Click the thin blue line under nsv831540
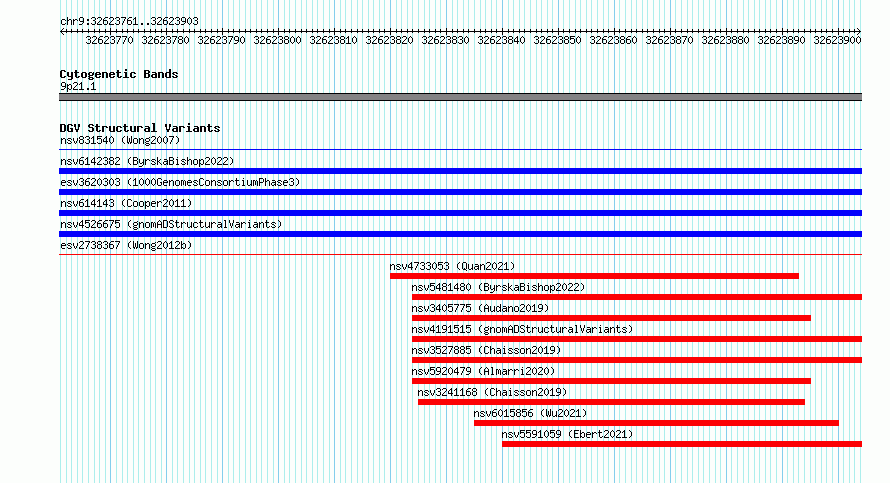Viewport: 890px width, 483px height. tap(460, 149)
